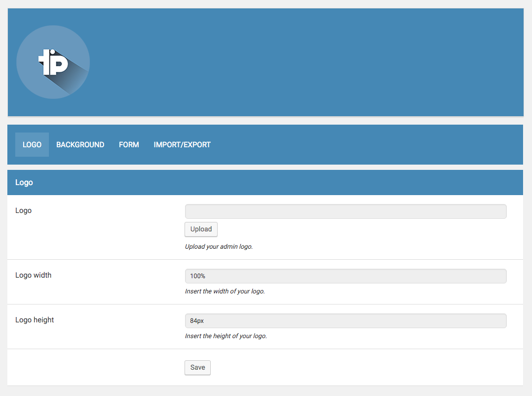Select the IMPORT/EXPORT tab
The image size is (532, 396).
182,145
